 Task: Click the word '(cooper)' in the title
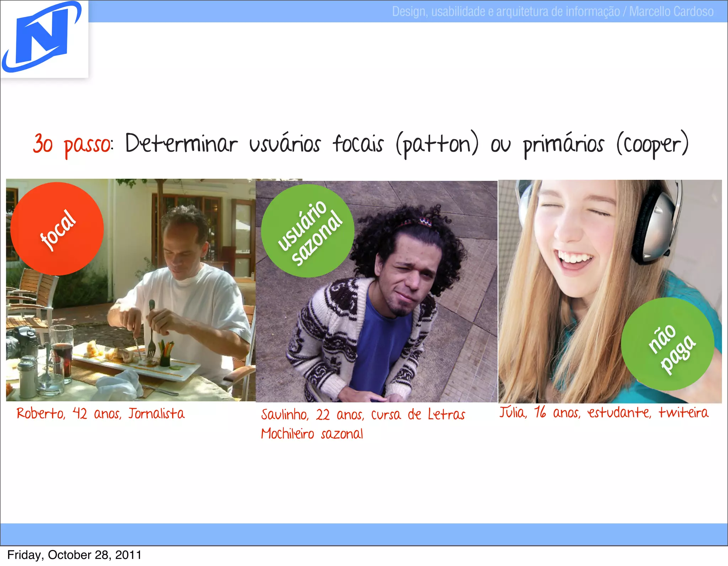pos(653,145)
